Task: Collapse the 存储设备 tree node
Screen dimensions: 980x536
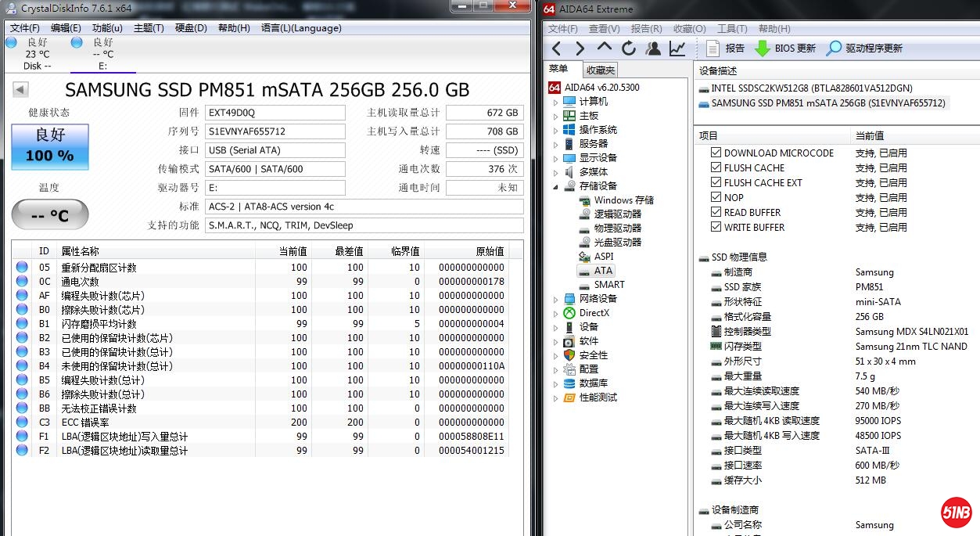Action: [556, 187]
